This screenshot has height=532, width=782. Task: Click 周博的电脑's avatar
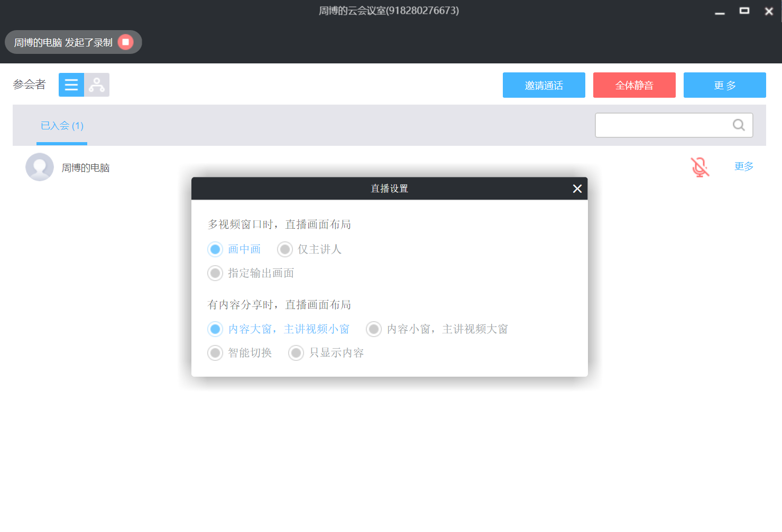click(x=40, y=167)
